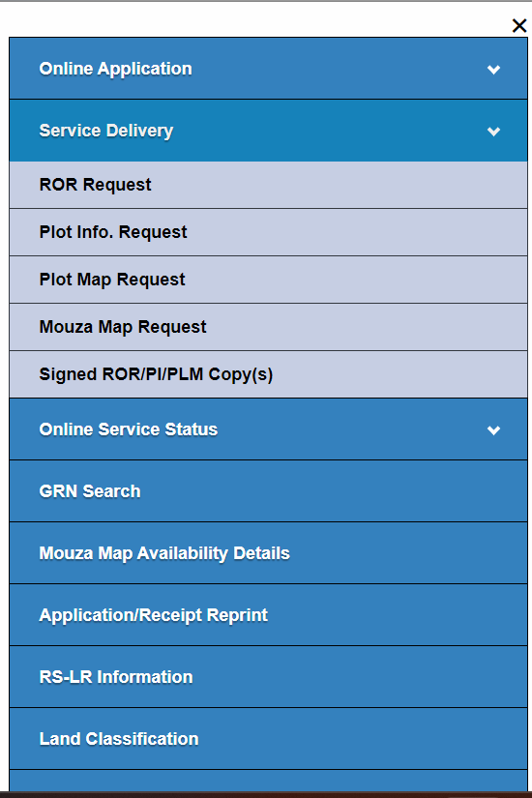Expand the Online Application chevron arrow

coord(493,70)
